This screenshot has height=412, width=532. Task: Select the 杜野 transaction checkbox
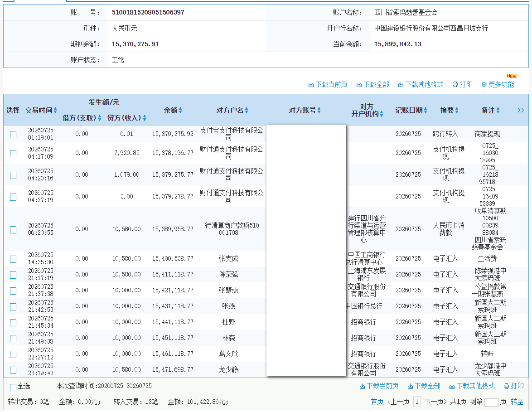13,323
